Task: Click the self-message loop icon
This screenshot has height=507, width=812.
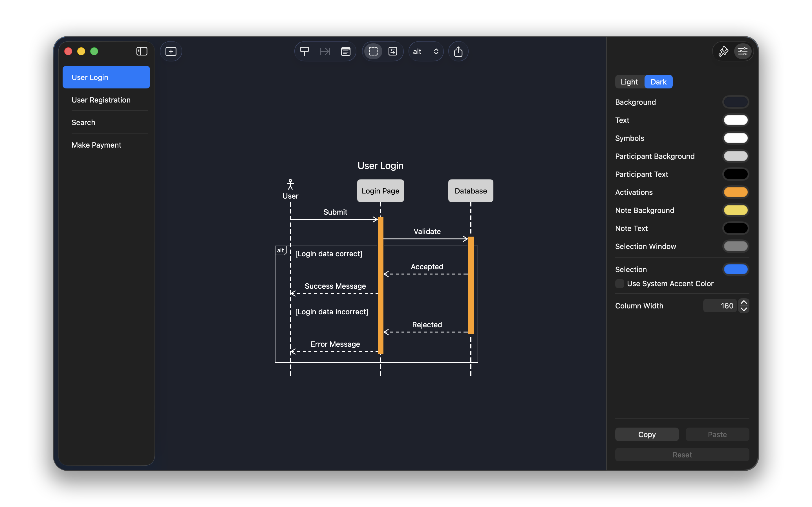Action: pos(392,51)
